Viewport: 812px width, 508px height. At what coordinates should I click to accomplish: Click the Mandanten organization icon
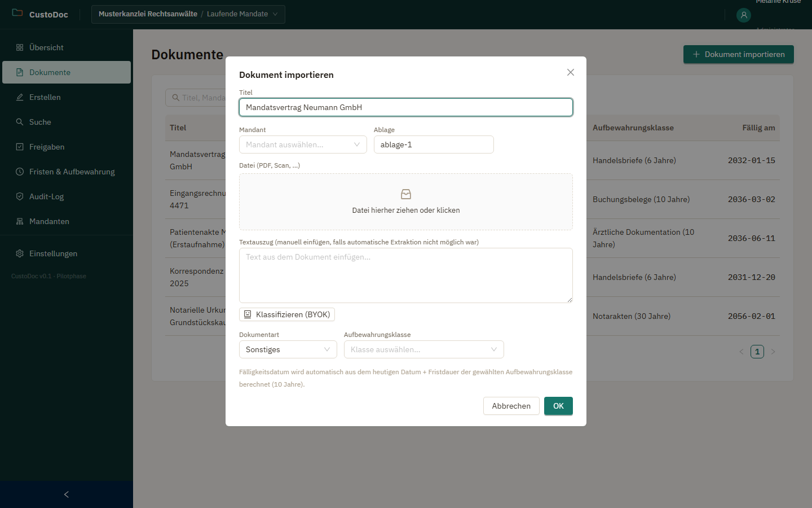click(20, 221)
